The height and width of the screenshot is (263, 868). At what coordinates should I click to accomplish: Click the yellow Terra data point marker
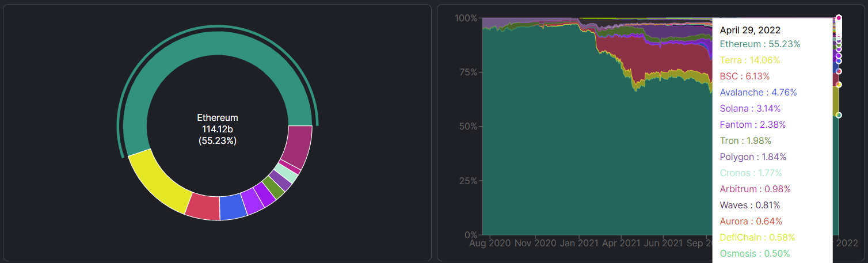tap(839, 85)
